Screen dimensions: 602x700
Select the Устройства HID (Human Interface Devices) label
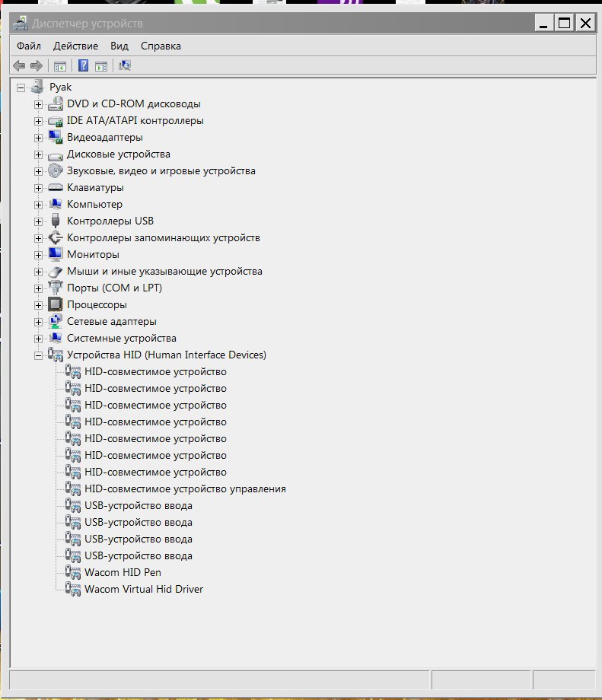(167, 355)
